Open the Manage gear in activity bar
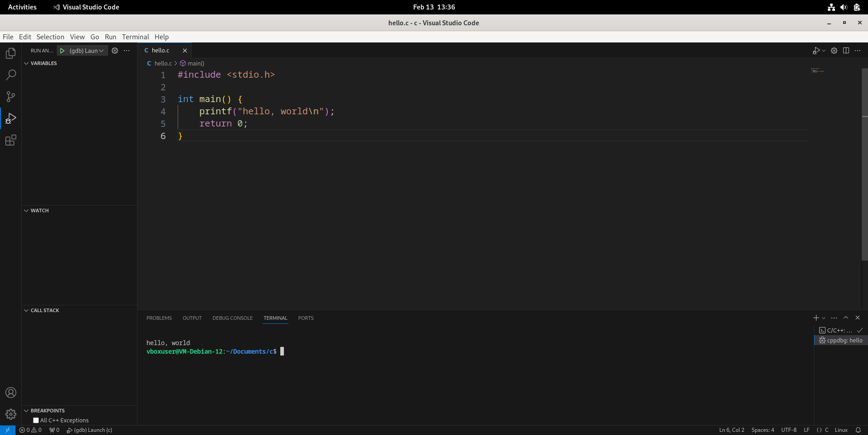The image size is (868, 435). pos(11,414)
